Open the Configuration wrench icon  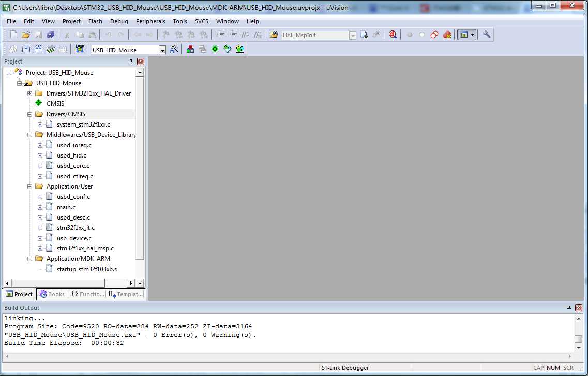tap(486, 35)
